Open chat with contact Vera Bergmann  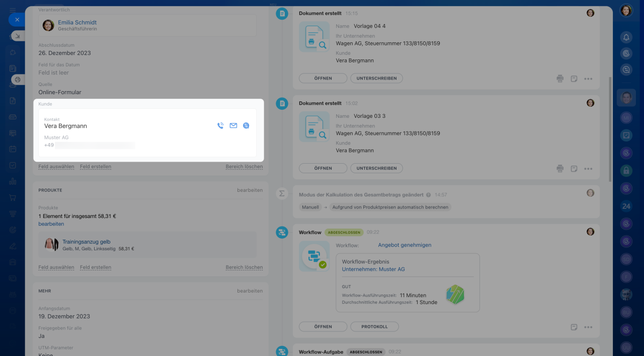point(246,126)
